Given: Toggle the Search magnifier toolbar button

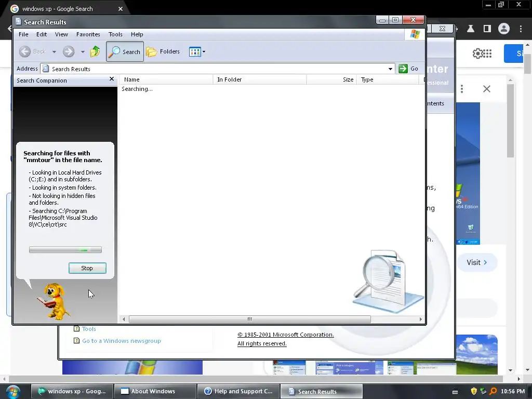Looking at the screenshot, I should (x=125, y=51).
